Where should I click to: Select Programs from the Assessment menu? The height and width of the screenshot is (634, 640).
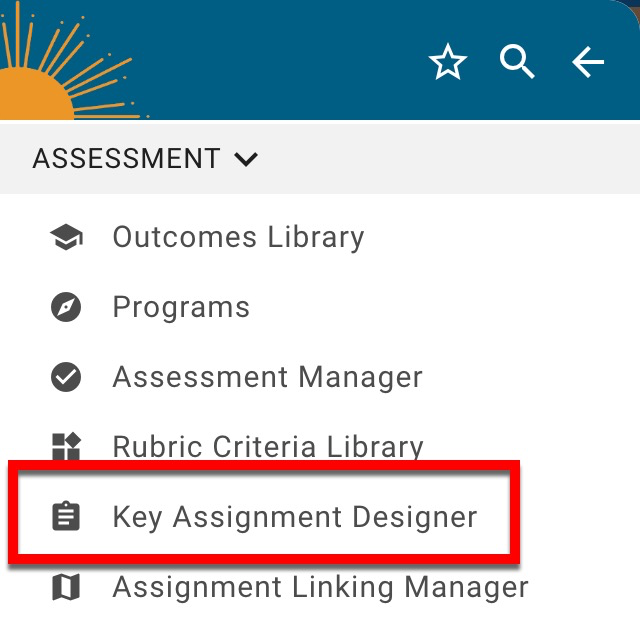pos(181,307)
